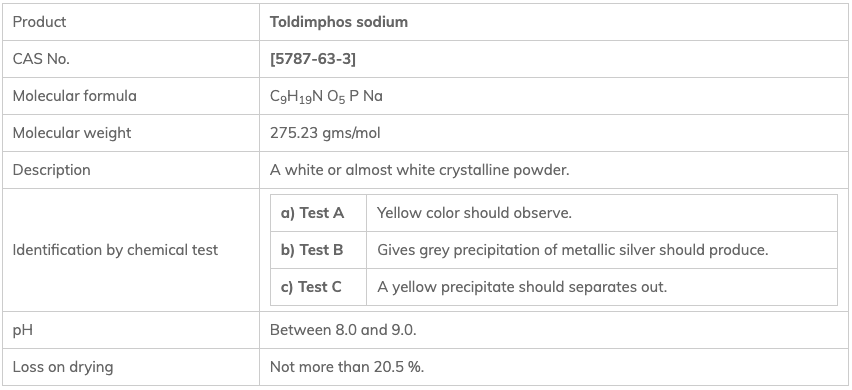Image resolution: width=852 pixels, height=390 pixels.
Task: Click the c) Test C cell
Action: 318,287
